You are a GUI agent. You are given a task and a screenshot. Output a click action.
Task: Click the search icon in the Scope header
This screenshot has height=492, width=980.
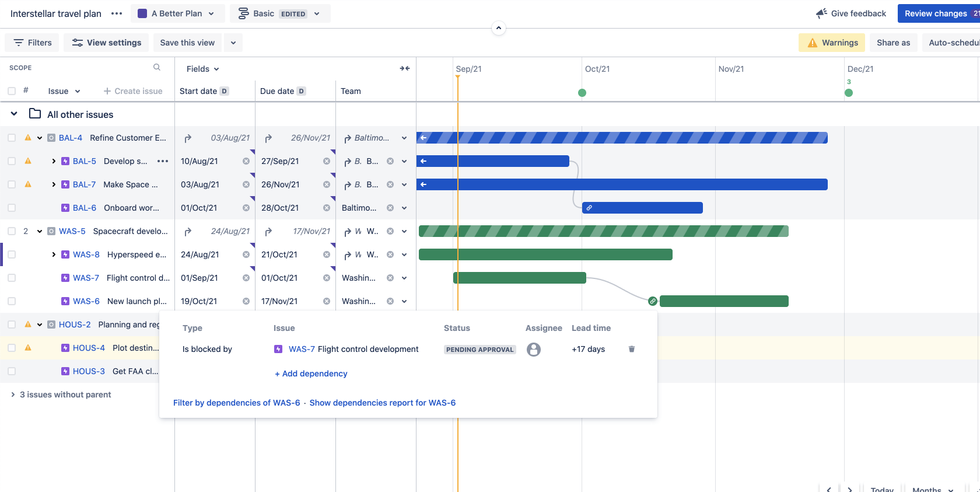(x=157, y=68)
